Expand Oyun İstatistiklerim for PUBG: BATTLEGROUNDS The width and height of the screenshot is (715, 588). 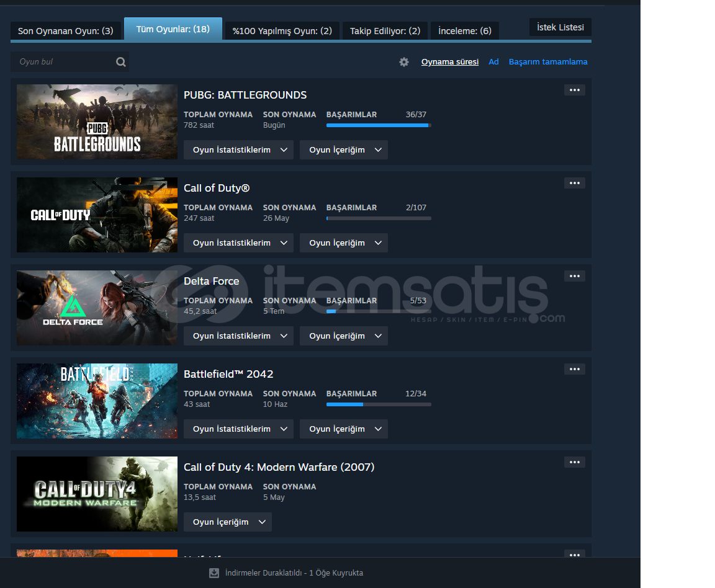pos(238,150)
